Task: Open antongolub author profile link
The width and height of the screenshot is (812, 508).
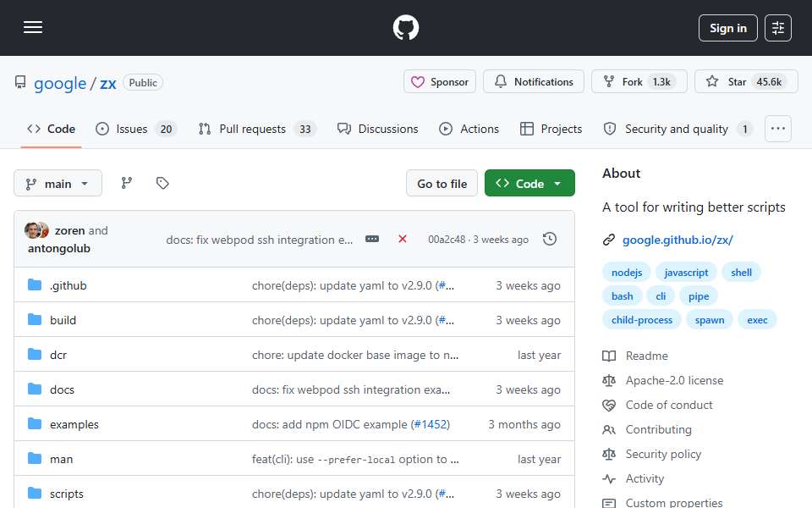Action: (59, 248)
